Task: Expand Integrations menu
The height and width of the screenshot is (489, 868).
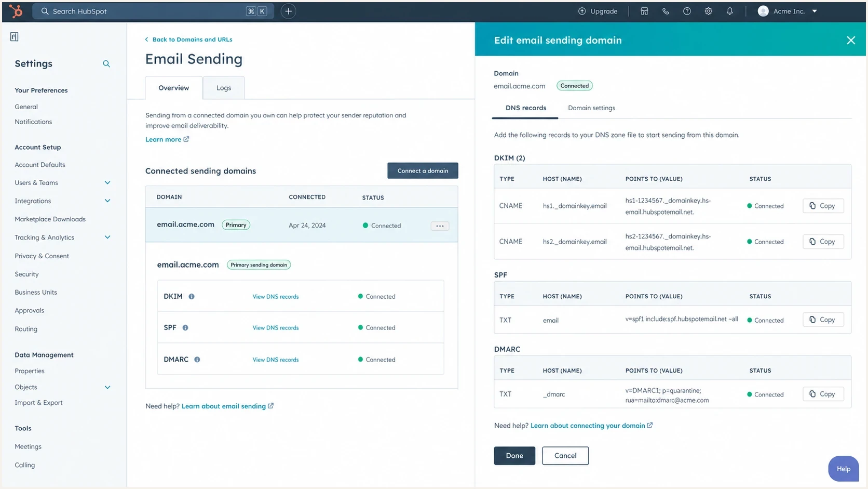Action: [x=107, y=201]
